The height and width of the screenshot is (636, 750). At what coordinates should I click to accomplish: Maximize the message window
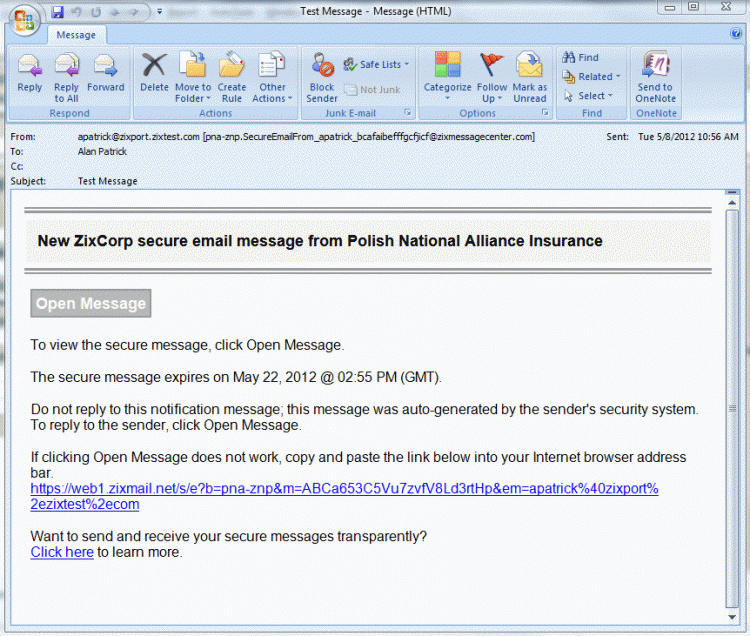tap(693, 7)
